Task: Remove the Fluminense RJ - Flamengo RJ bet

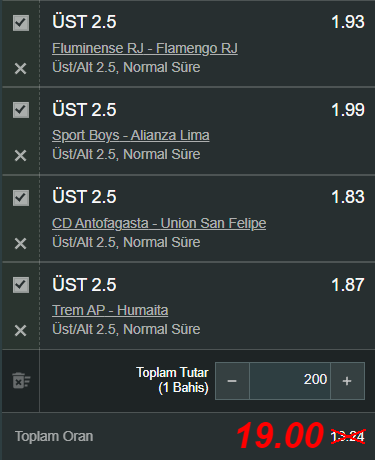Action: coord(20,69)
